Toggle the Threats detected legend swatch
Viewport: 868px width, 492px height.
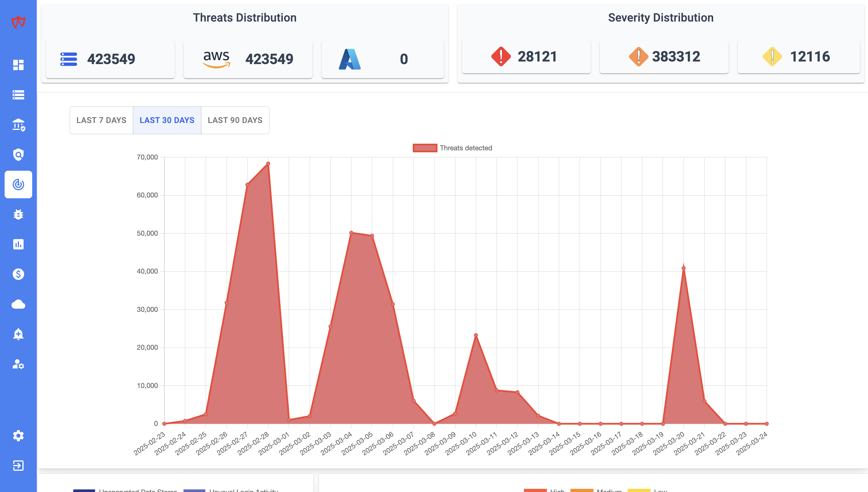[425, 148]
